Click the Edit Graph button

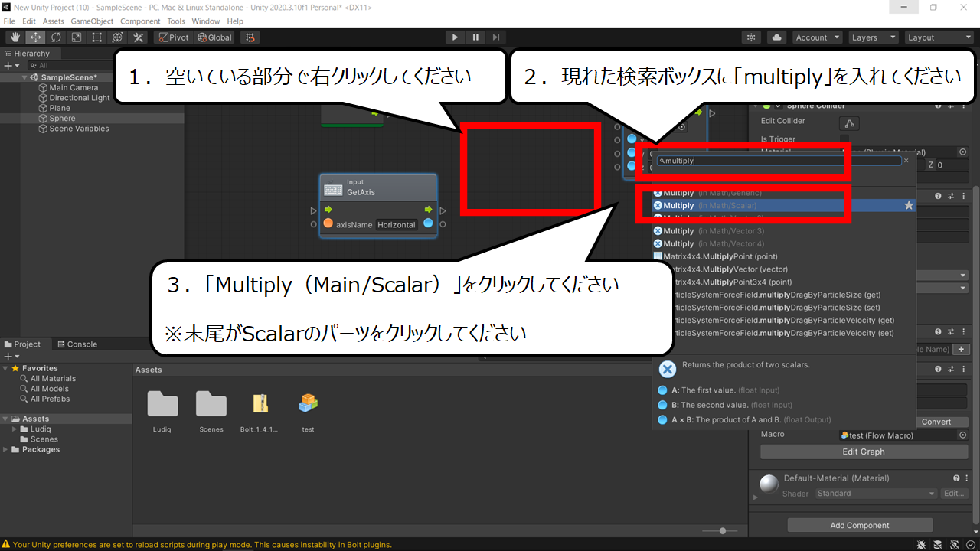click(x=864, y=452)
